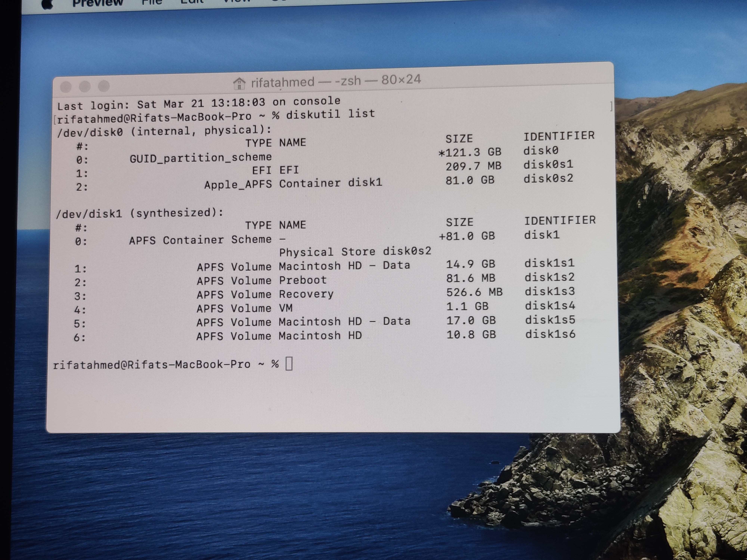Click the Terminal window zoom button
Screen dimensions: 747x560
(104, 86)
